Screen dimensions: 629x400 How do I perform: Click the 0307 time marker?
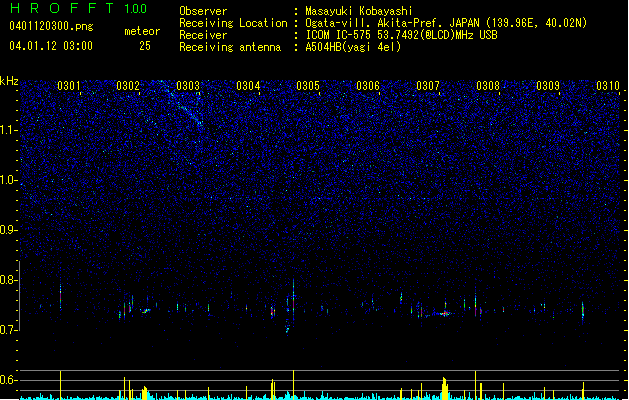click(x=428, y=86)
